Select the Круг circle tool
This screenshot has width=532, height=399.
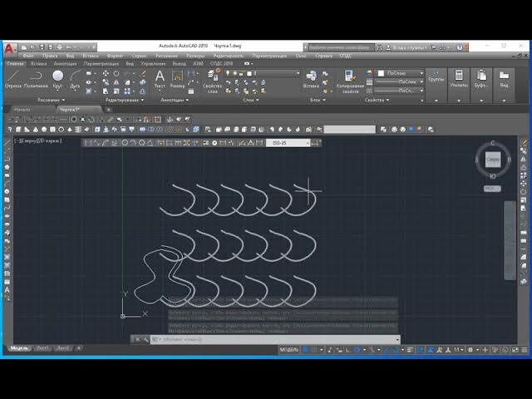pyautogui.click(x=57, y=79)
